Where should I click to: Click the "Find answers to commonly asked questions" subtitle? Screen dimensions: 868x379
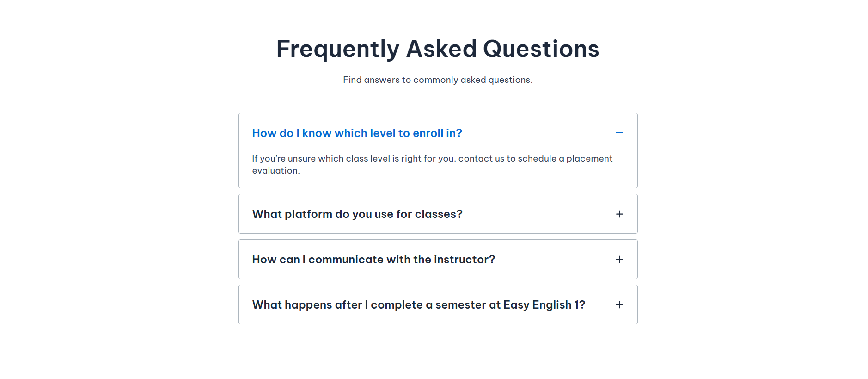437,80
